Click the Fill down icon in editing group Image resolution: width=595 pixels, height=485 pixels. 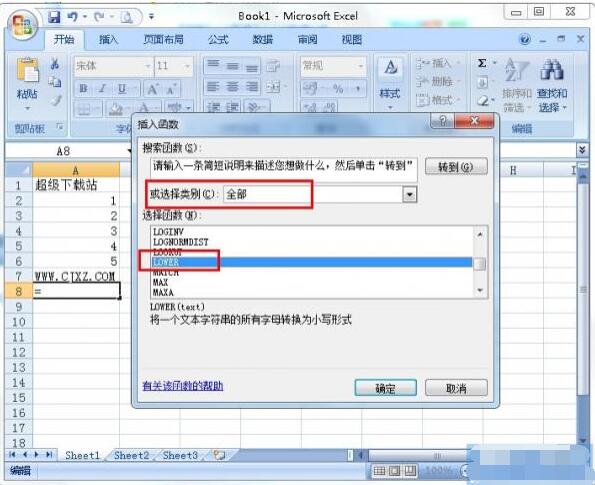pos(482,82)
